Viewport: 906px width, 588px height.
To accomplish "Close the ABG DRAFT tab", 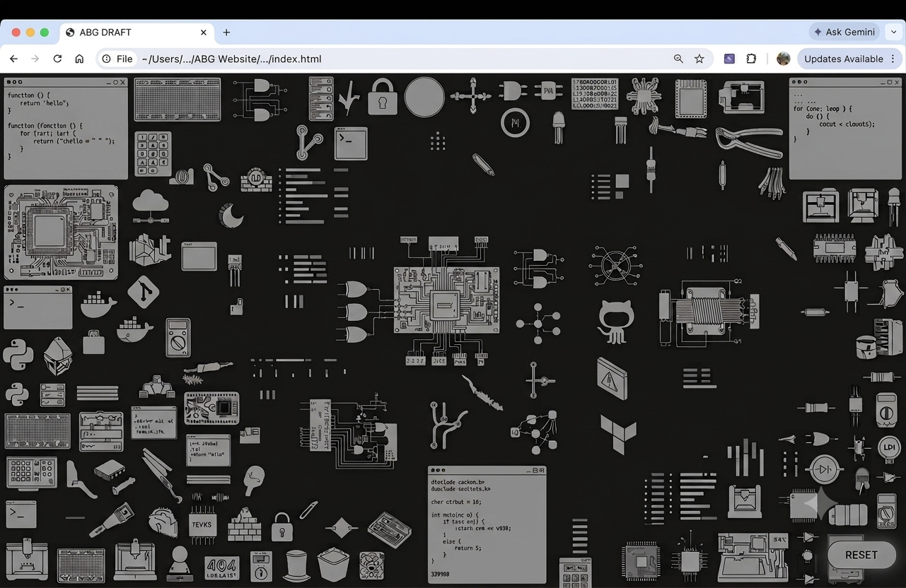I will pos(204,33).
